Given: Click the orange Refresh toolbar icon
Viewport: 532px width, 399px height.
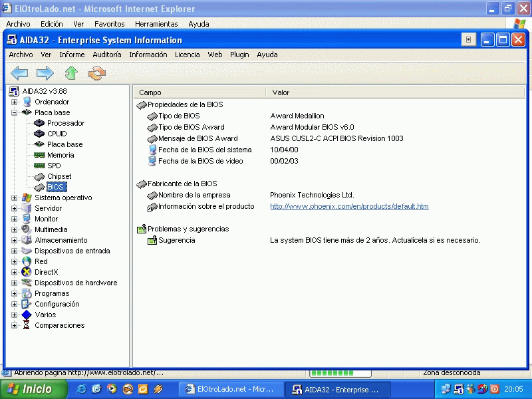Looking at the screenshot, I should coord(97,73).
